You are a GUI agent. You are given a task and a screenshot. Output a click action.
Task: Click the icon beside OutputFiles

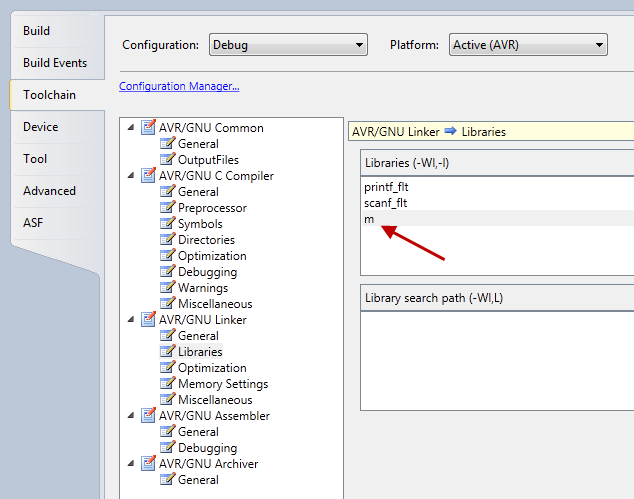coord(168,160)
